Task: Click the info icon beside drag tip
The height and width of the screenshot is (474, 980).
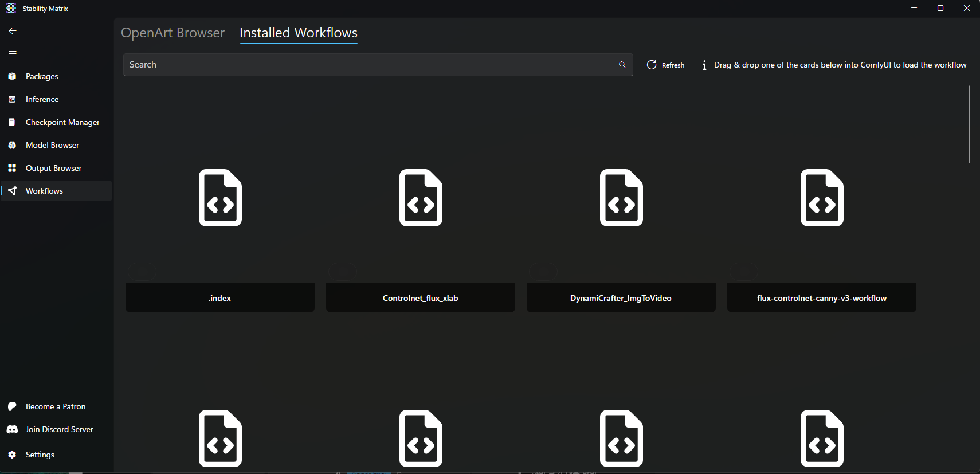Action: point(704,65)
